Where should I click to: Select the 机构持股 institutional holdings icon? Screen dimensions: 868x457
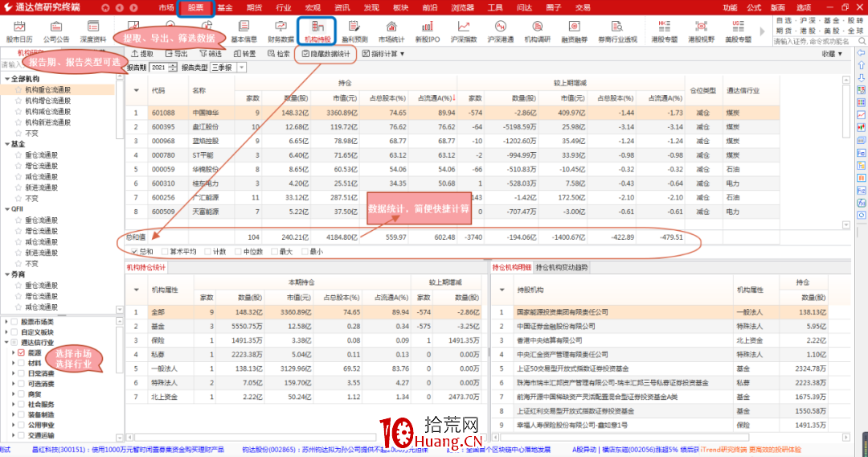pos(317,31)
